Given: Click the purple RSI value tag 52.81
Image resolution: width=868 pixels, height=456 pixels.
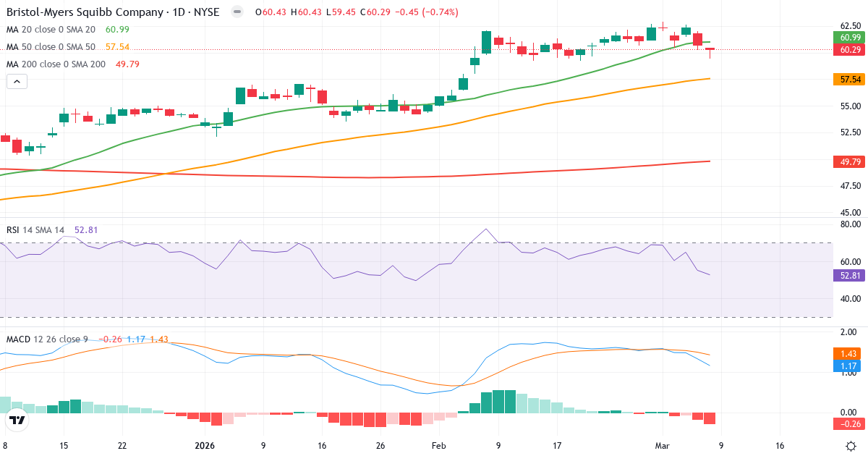Looking at the screenshot, I should [848, 276].
